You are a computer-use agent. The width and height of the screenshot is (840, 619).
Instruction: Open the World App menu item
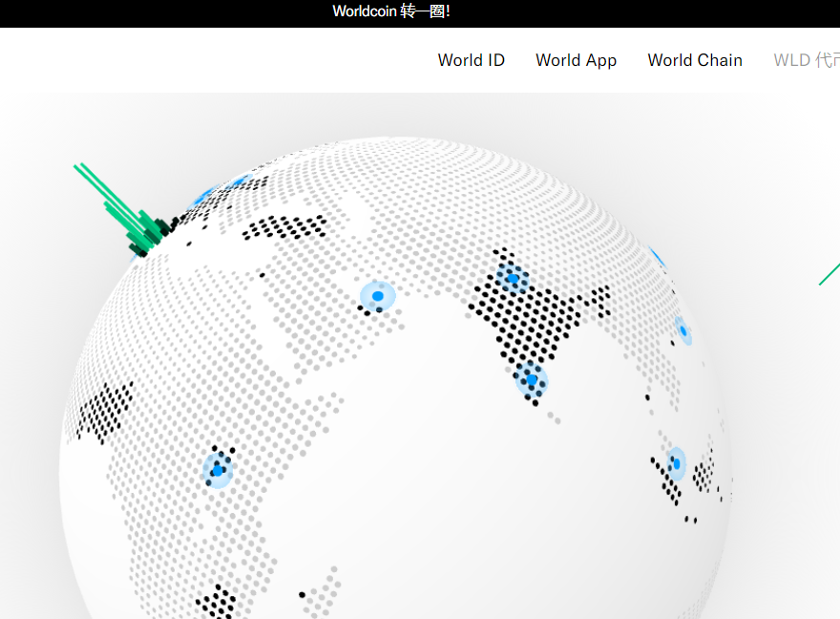pos(576,60)
